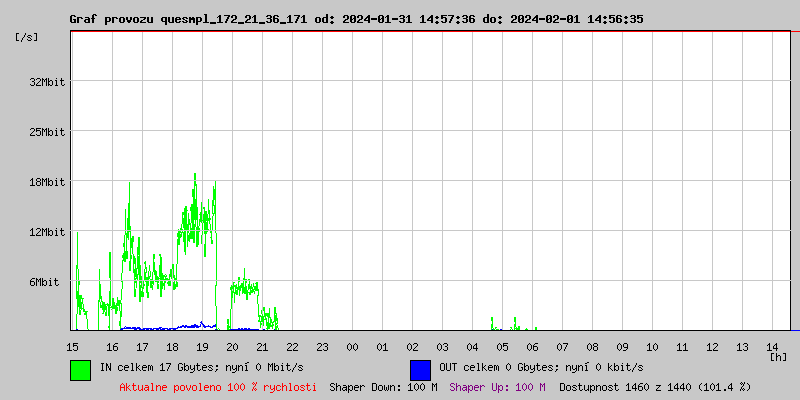Viewport: 800px width, 400px height.
Task: Click the blue OUT legend swatch
Action: pyautogui.click(x=420, y=370)
